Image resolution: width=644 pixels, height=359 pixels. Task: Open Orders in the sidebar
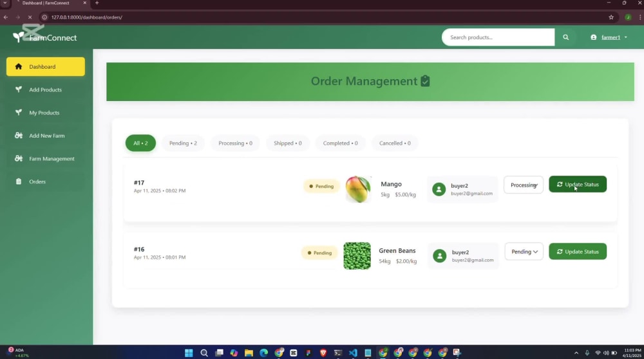coord(46,181)
